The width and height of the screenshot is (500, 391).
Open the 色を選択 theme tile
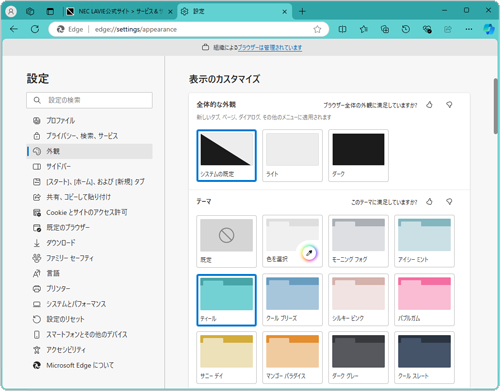pyautogui.click(x=292, y=241)
